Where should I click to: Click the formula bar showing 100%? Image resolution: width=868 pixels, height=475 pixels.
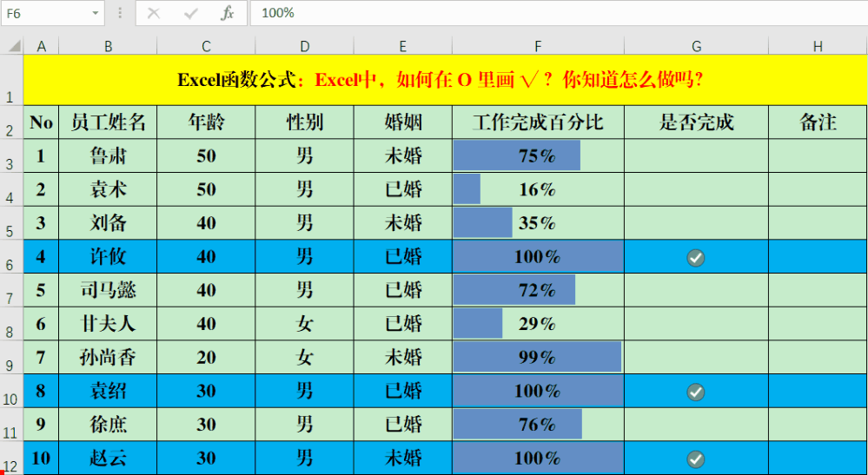click(x=559, y=13)
